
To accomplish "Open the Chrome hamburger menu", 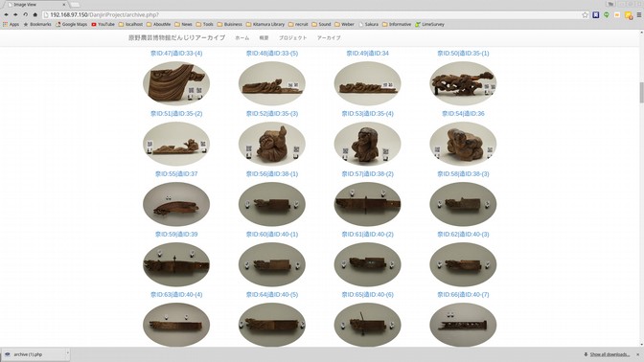I will pos(638,14).
